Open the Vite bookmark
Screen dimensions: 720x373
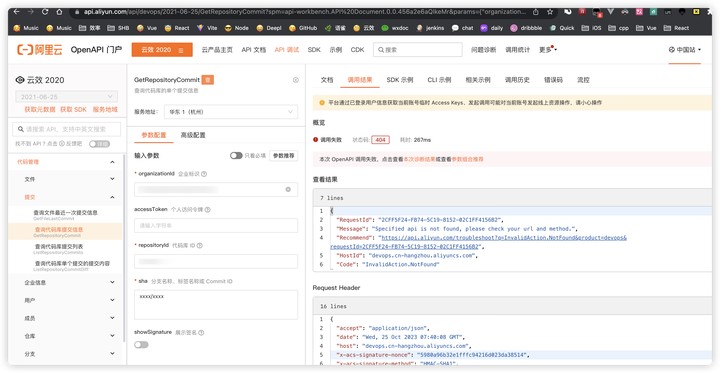pyautogui.click(x=207, y=28)
